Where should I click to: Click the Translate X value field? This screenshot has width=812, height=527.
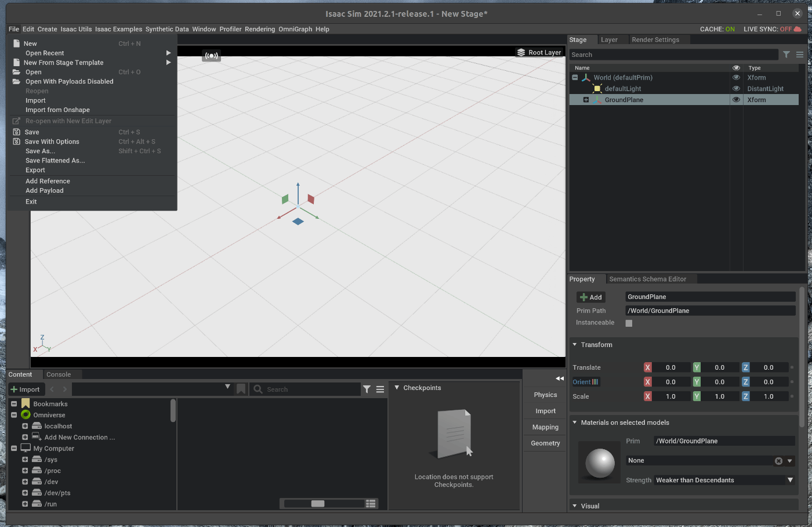click(x=671, y=367)
